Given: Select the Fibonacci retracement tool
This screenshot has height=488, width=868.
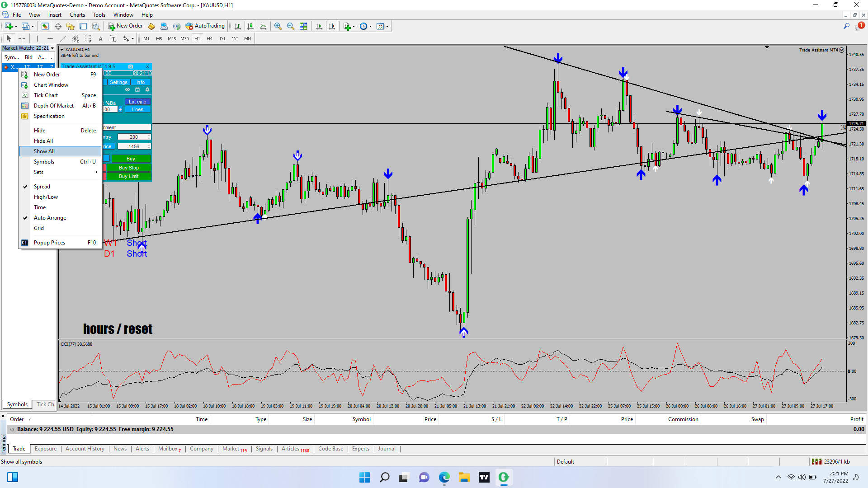Looking at the screenshot, I should [x=88, y=38].
